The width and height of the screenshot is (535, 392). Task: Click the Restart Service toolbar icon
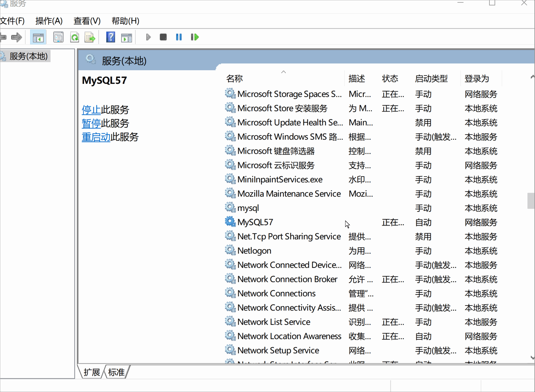(x=195, y=37)
